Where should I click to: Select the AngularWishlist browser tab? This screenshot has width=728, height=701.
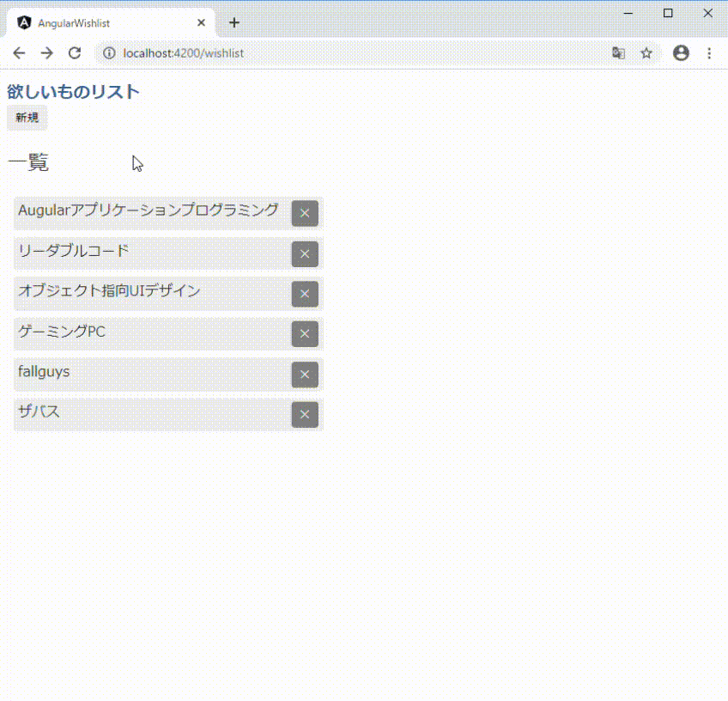[103, 22]
